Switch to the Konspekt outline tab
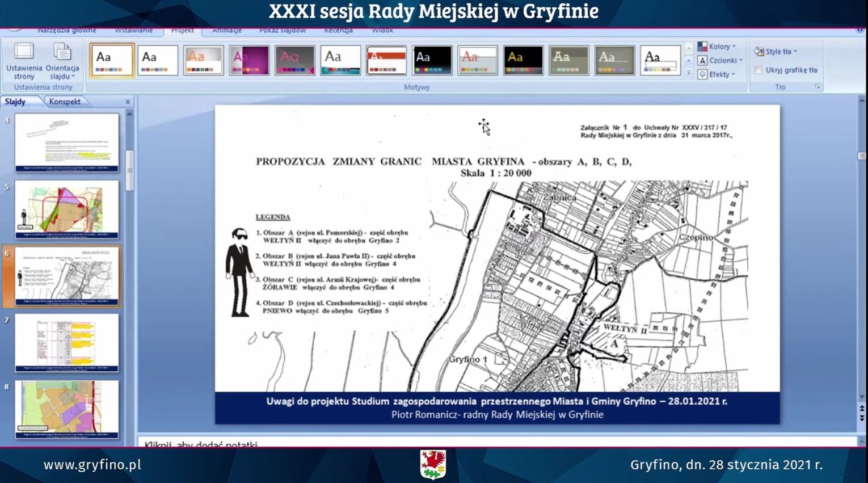 [x=65, y=102]
